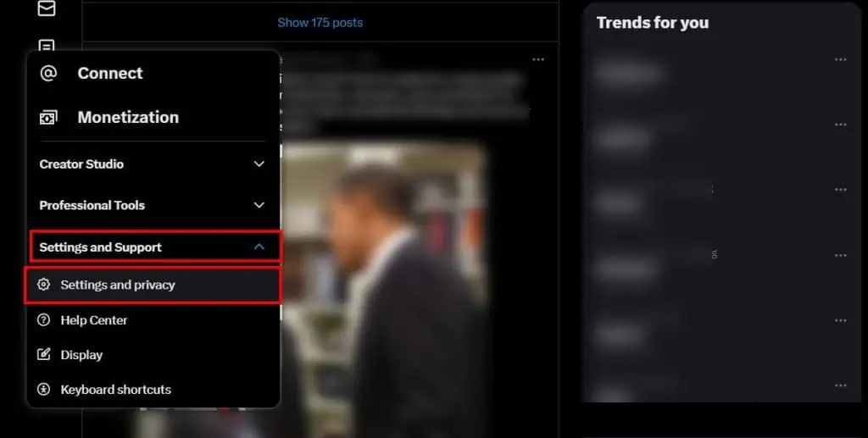Screen dimensions: 868x438
Task: Open more options for first trend
Action: 840,59
